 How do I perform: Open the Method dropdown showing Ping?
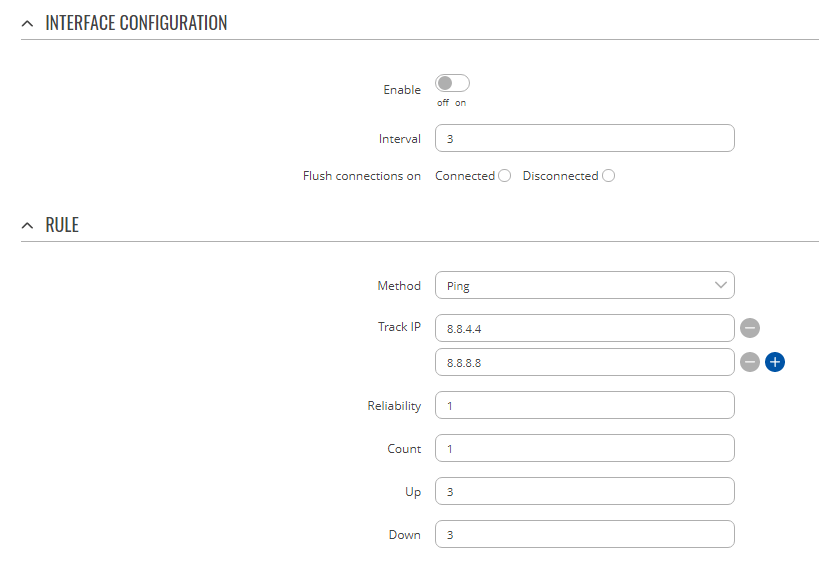585,286
